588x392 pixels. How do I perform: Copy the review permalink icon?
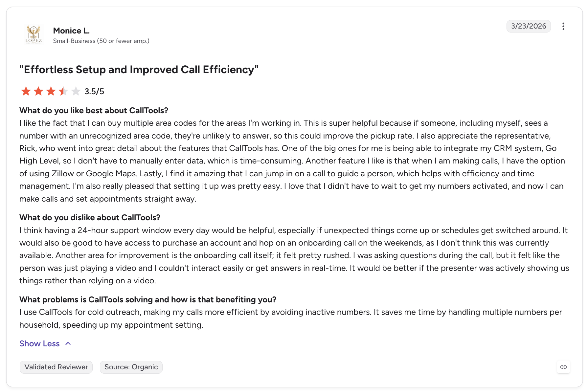pos(563,367)
